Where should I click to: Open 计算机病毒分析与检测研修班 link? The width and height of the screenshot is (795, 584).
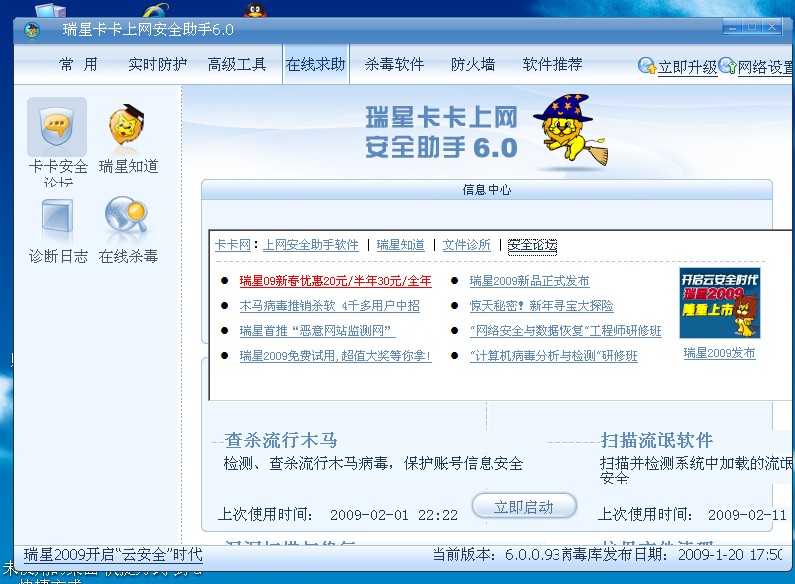click(x=553, y=356)
